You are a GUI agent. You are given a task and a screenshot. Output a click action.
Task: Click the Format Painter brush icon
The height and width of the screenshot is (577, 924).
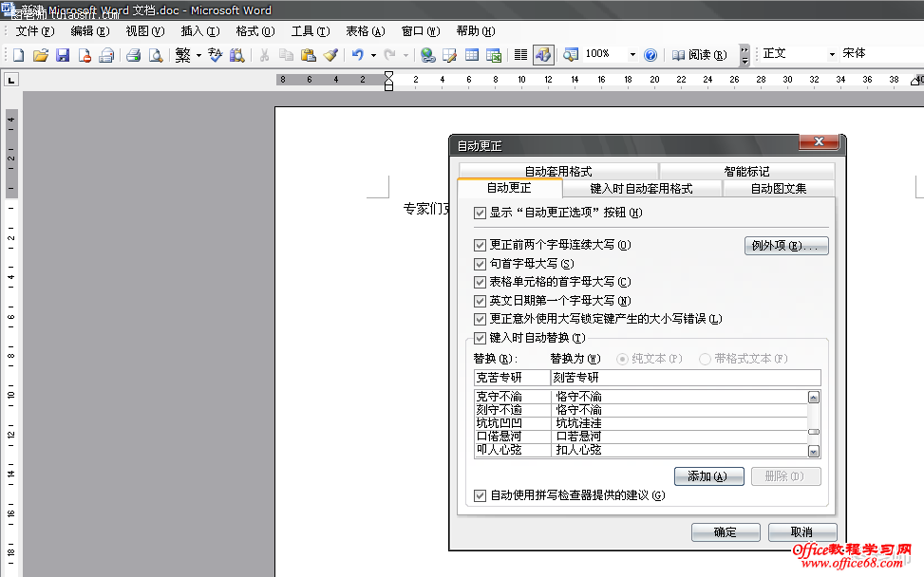coord(330,55)
